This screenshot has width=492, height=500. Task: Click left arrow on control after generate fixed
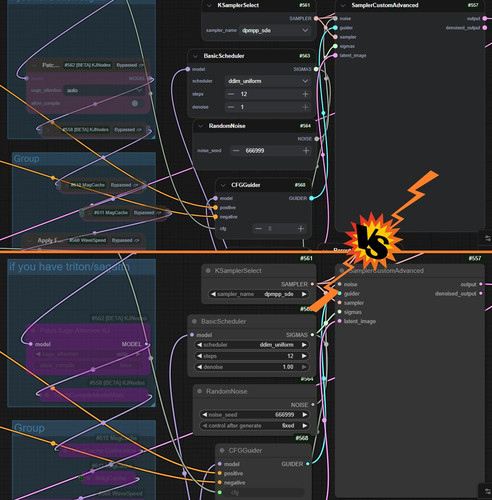204,426
